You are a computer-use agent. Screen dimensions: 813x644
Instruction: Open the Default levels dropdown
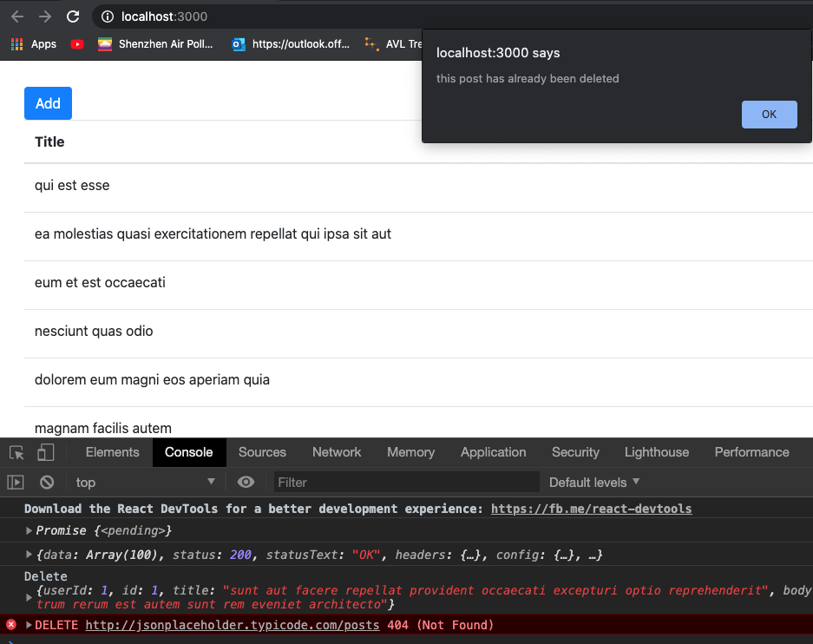coord(594,482)
